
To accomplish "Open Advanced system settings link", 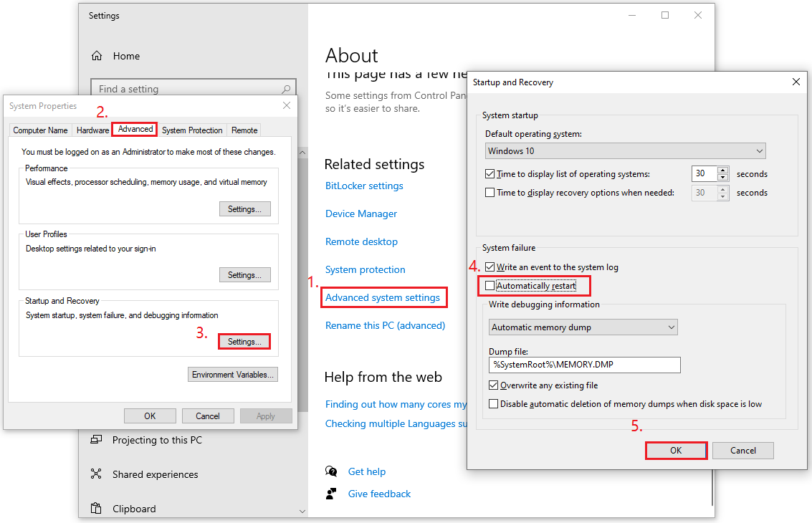I will click(383, 298).
